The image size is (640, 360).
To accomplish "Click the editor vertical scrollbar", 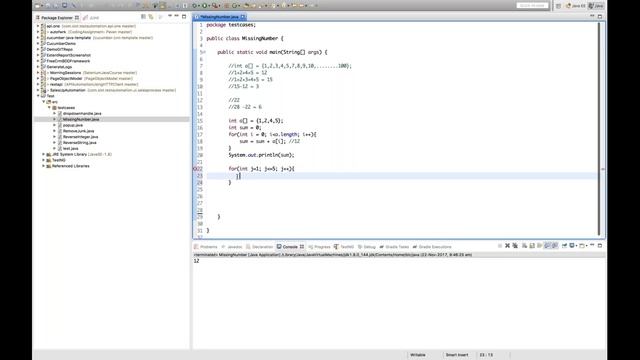I will (599, 129).
